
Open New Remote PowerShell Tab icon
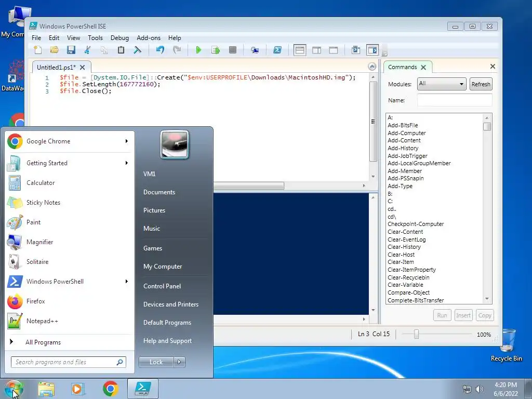[255, 50]
